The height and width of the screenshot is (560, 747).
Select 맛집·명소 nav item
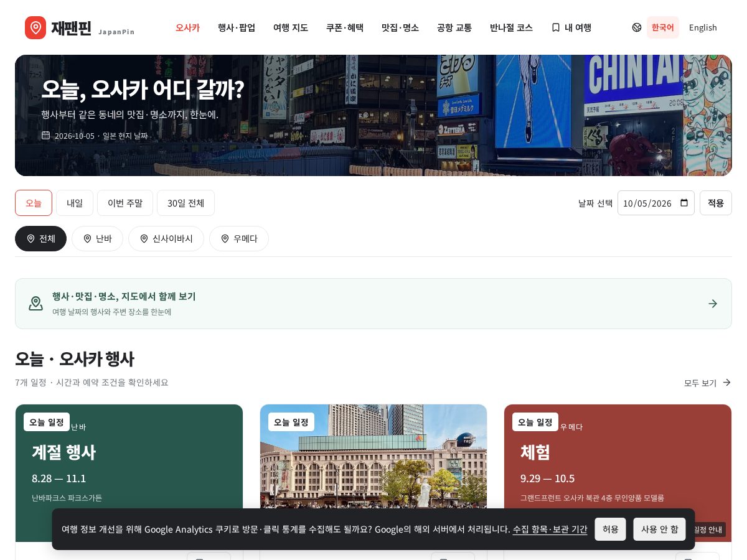[x=400, y=27]
